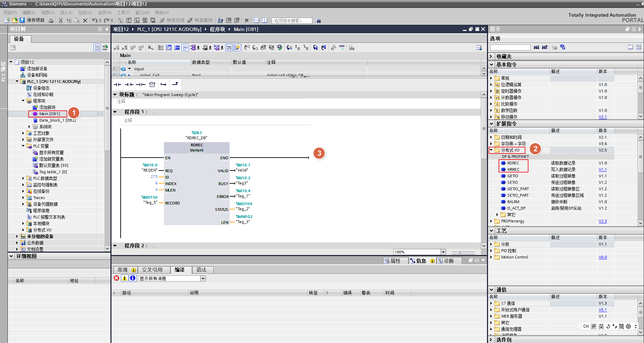Click the editor zoom slider

pyautogui.click(x=463, y=252)
